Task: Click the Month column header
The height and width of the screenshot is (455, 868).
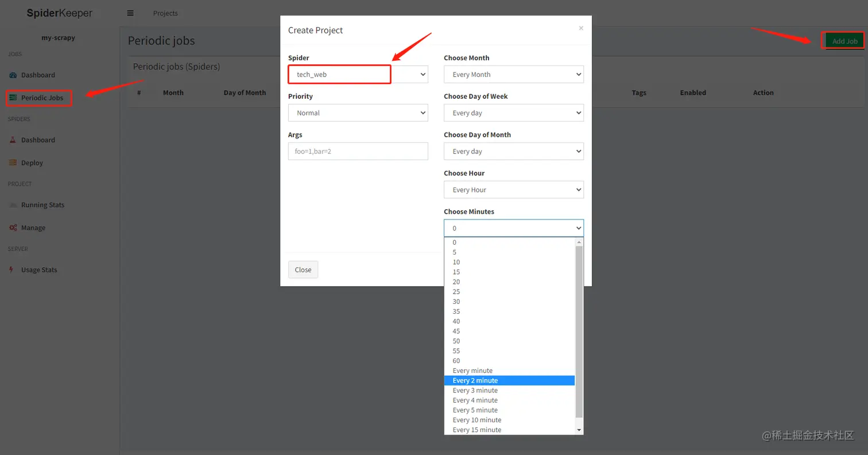Action: (173, 92)
